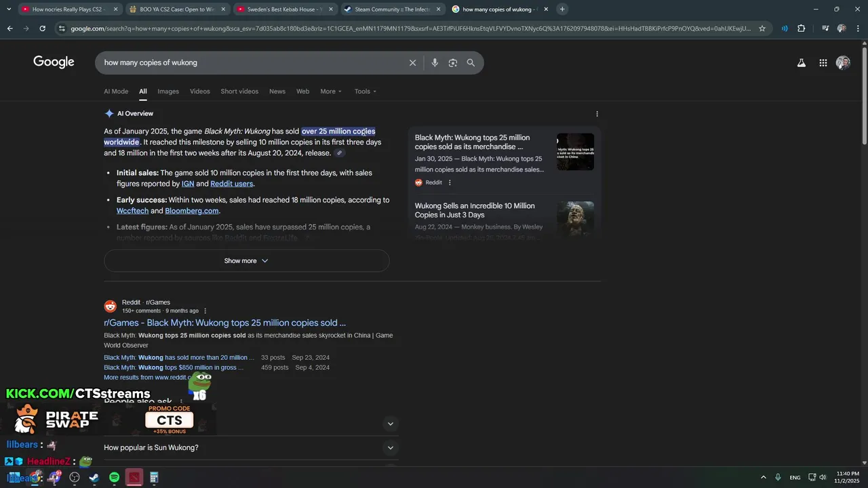The width and height of the screenshot is (868, 488).
Task: Open AI Overview three-dot options
Action: pos(597,114)
